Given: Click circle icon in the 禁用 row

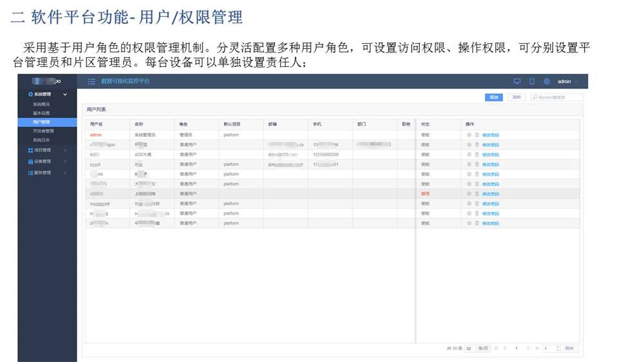Looking at the screenshot, I should pos(469,193).
